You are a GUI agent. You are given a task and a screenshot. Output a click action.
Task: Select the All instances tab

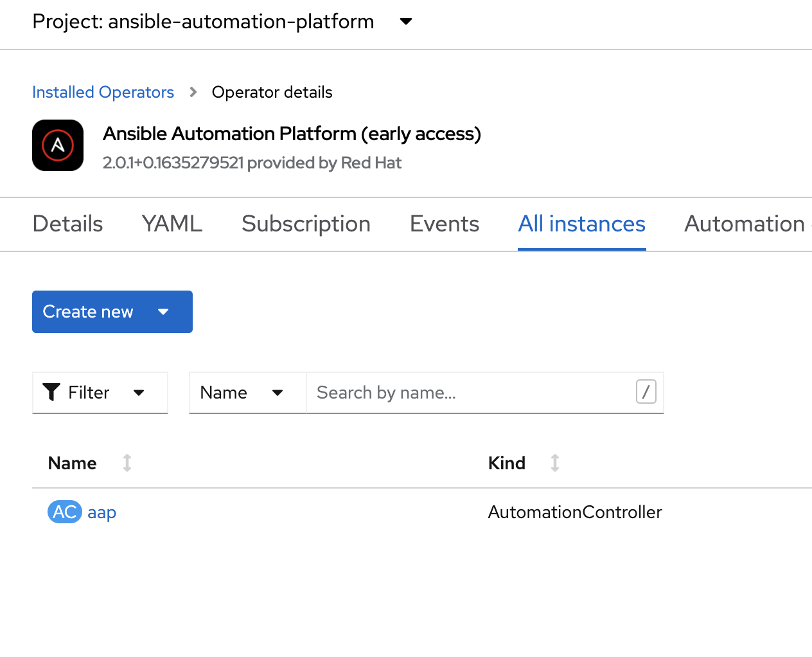tap(581, 224)
